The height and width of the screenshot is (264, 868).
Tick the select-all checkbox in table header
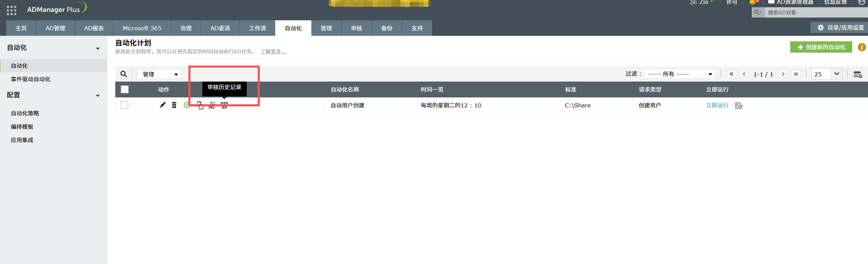[x=125, y=89]
